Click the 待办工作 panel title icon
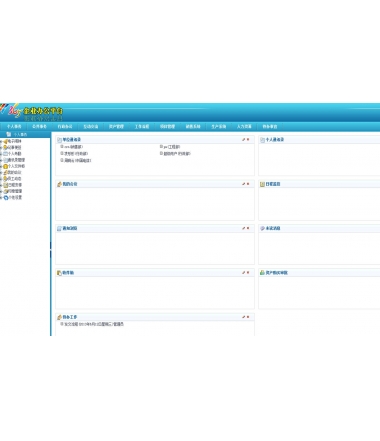 coord(59,317)
